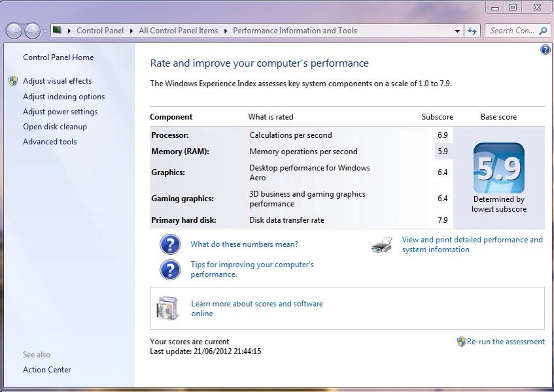Open Adjust power settings
Screen dimensions: 554x392
[x=60, y=112]
